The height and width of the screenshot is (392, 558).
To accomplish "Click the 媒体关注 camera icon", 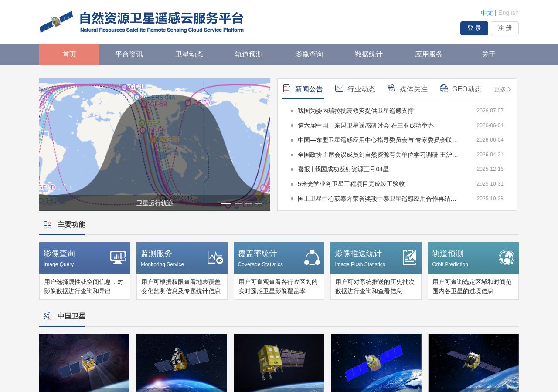I will [391, 89].
